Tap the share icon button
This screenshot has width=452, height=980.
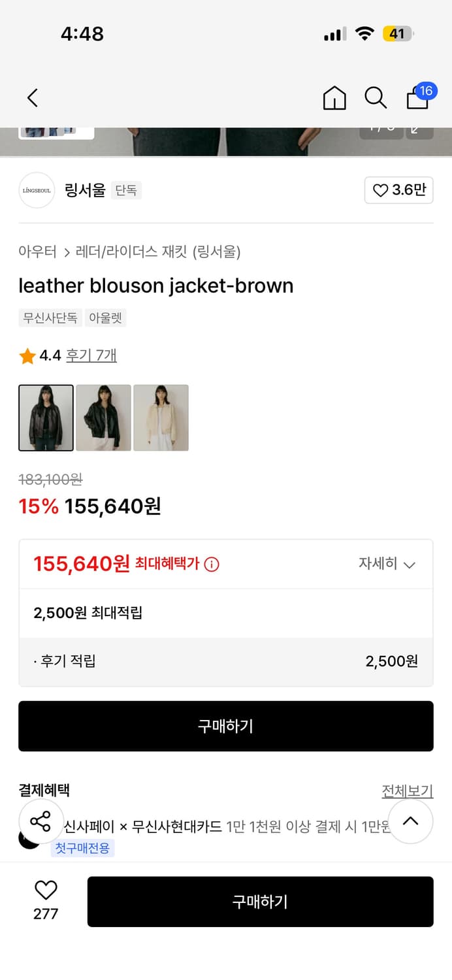40,821
